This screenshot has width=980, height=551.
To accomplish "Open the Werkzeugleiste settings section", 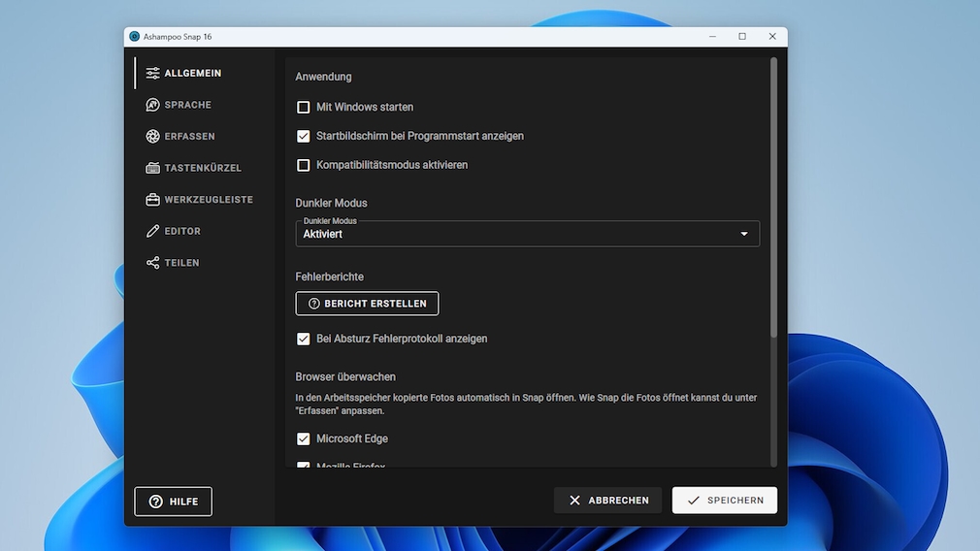I will pos(208,200).
